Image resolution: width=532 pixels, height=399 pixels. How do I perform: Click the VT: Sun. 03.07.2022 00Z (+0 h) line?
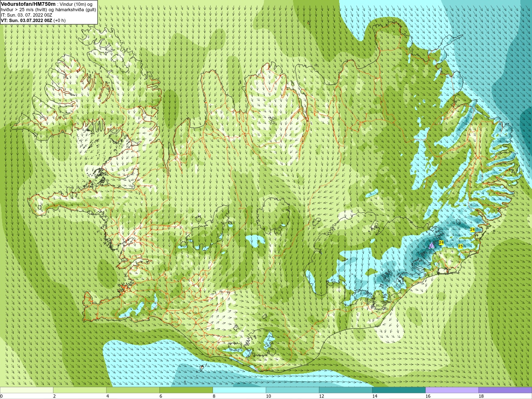coord(33,20)
